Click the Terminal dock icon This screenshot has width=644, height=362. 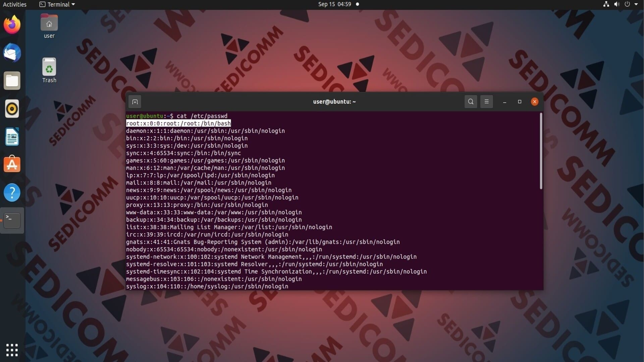coord(12,220)
